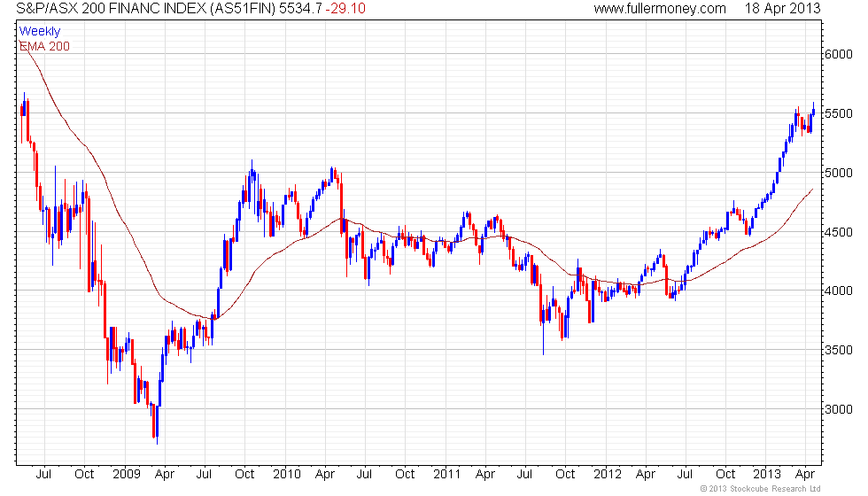Click the 5500 price axis label

tap(839, 113)
